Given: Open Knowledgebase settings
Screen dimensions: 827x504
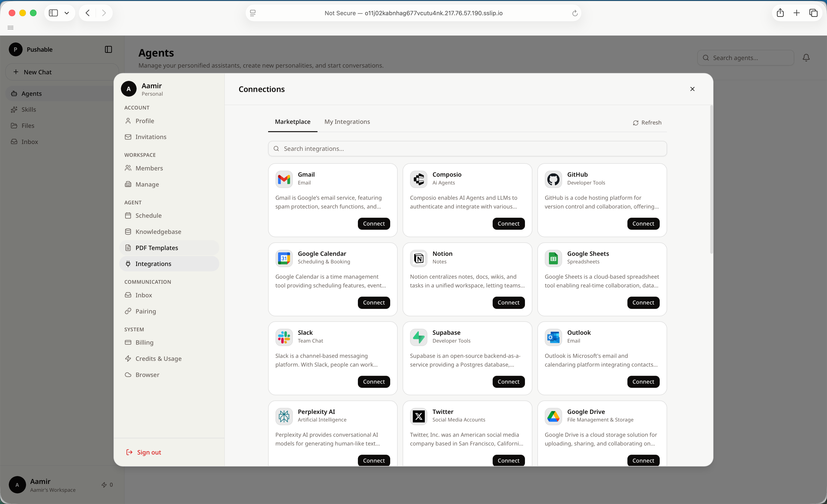Looking at the screenshot, I should tap(169, 231).
